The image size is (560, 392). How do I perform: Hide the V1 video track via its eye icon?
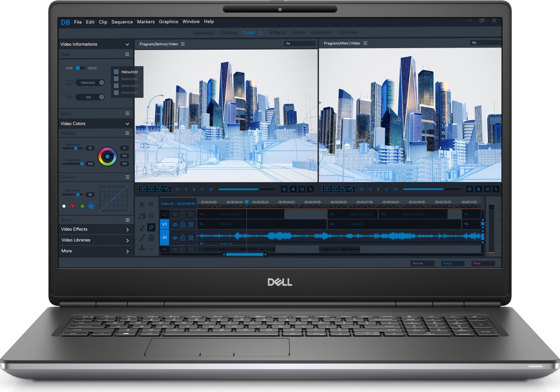tap(174, 224)
